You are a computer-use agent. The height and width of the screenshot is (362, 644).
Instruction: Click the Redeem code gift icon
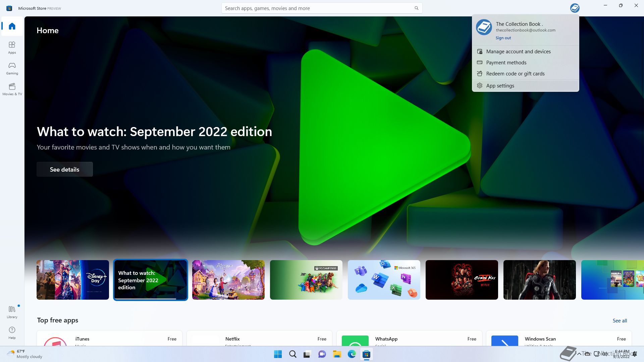(x=480, y=74)
